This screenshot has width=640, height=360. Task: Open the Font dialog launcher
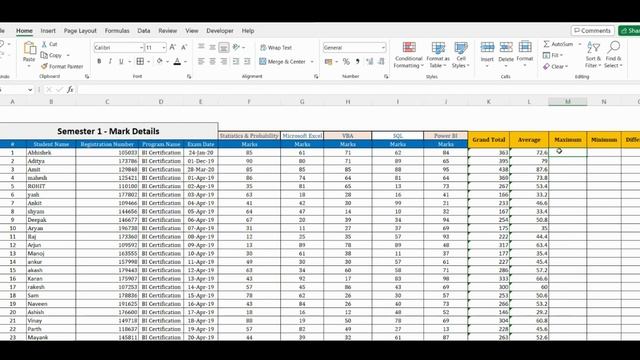(189, 76)
